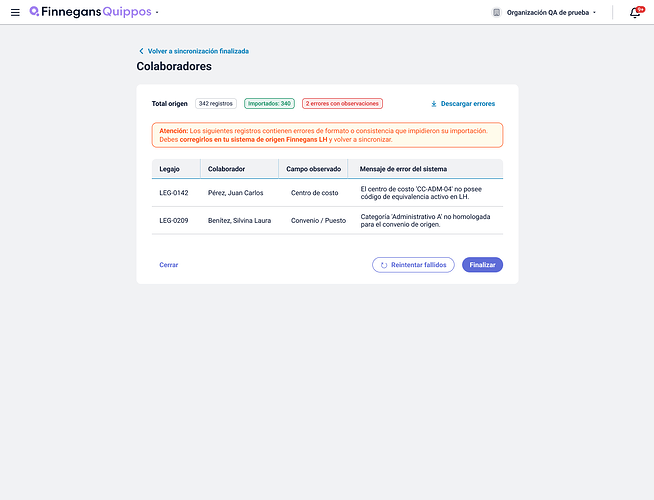This screenshot has width=654, height=500.
Task: Expand the dropdown arrow next to Quippos logo
Action: click(x=157, y=13)
